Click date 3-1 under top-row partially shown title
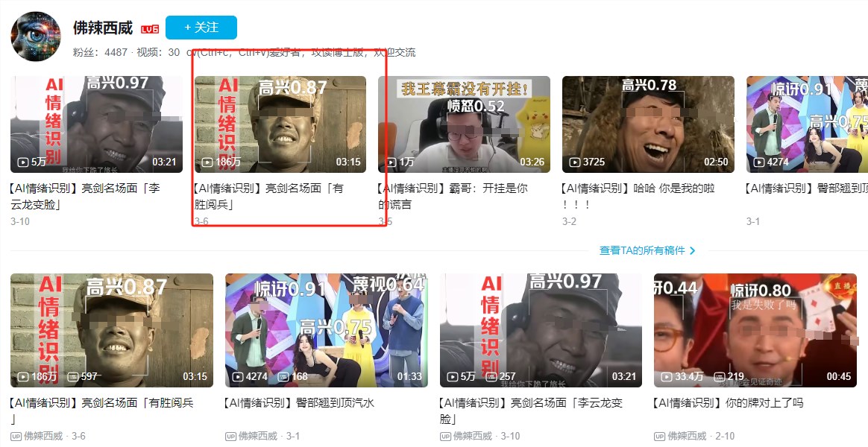This screenshot has height=447, width=868. 753,221
